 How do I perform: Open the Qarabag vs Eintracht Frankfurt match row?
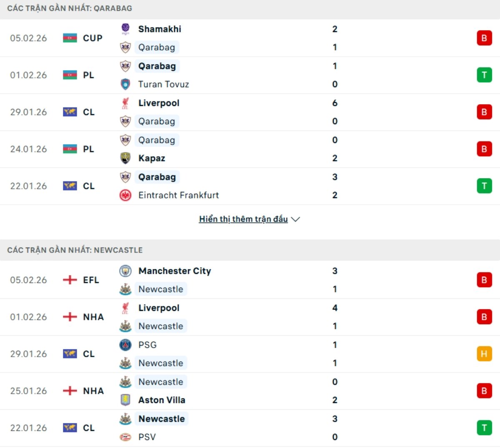click(x=250, y=186)
